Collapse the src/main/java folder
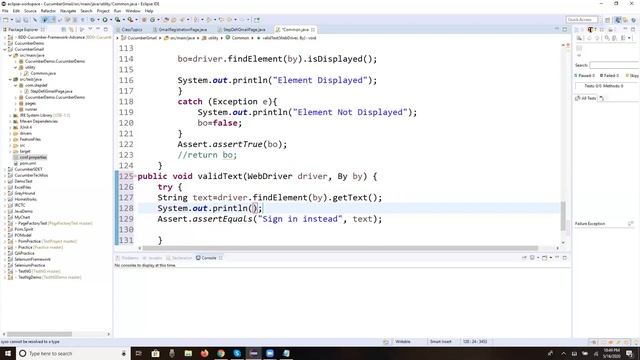This screenshot has height=360, width=640. pyautogui.click(x=10, y=56)
